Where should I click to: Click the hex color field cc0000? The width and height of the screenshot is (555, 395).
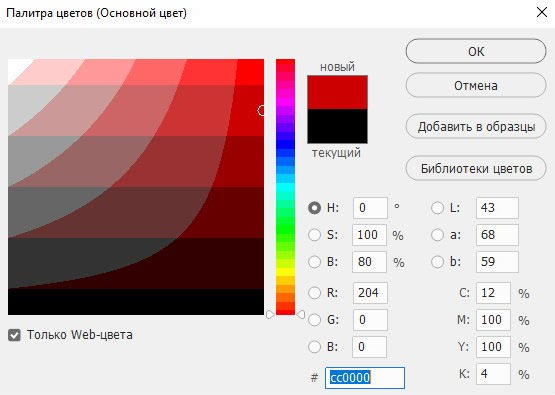click(x=365, y=378)
